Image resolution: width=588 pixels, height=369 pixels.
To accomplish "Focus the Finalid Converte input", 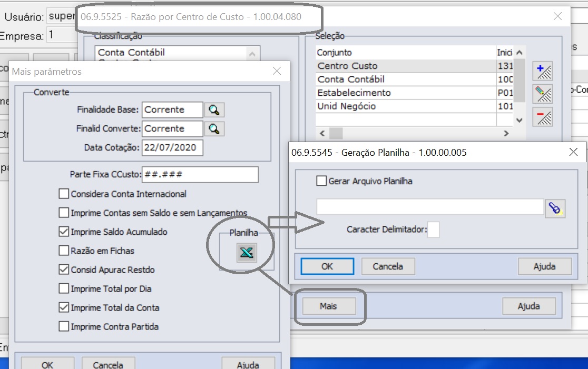I will 172,129.
